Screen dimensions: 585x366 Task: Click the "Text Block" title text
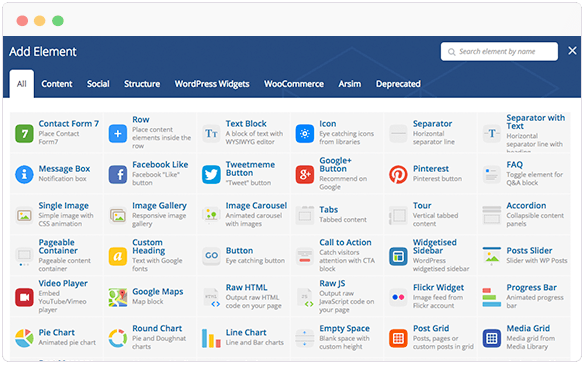[246, 123]
